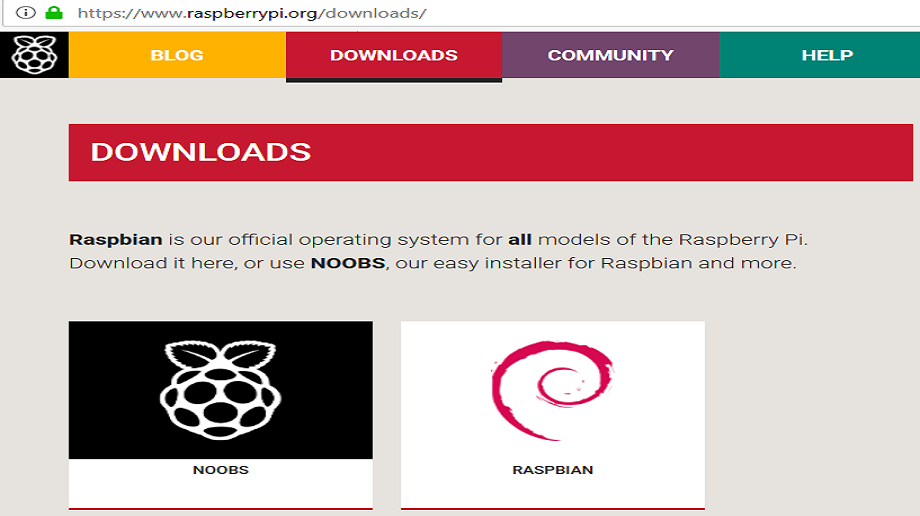Open the NOOBS download link label
Viewport: 920px width, 516px height.
(221, 470)
